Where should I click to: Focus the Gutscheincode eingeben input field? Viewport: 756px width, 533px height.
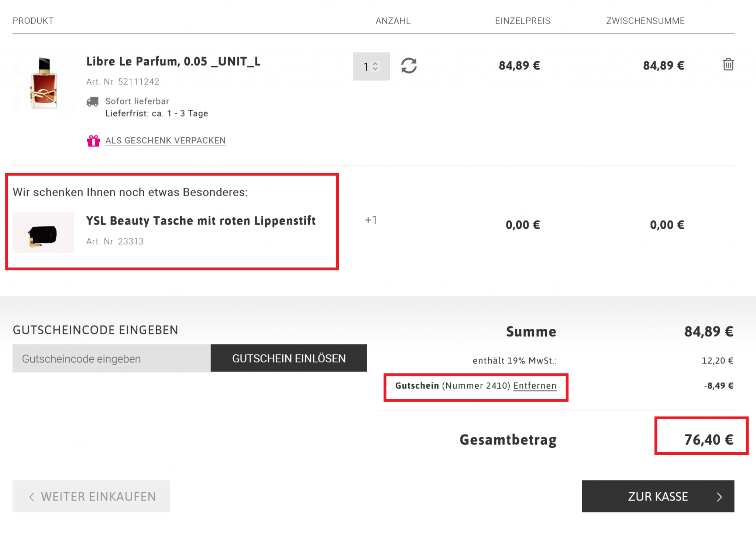tap(111, 359)
